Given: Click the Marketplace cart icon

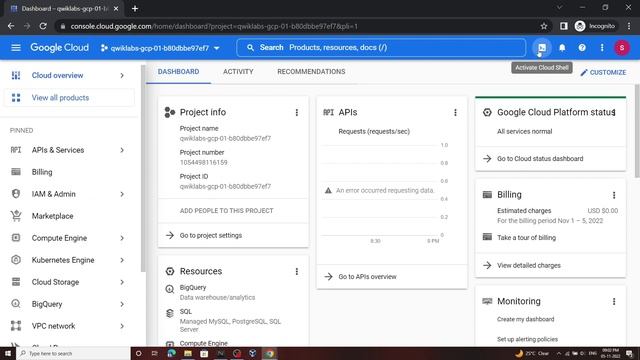Looking at the screenshot, I should pos(16,216).
